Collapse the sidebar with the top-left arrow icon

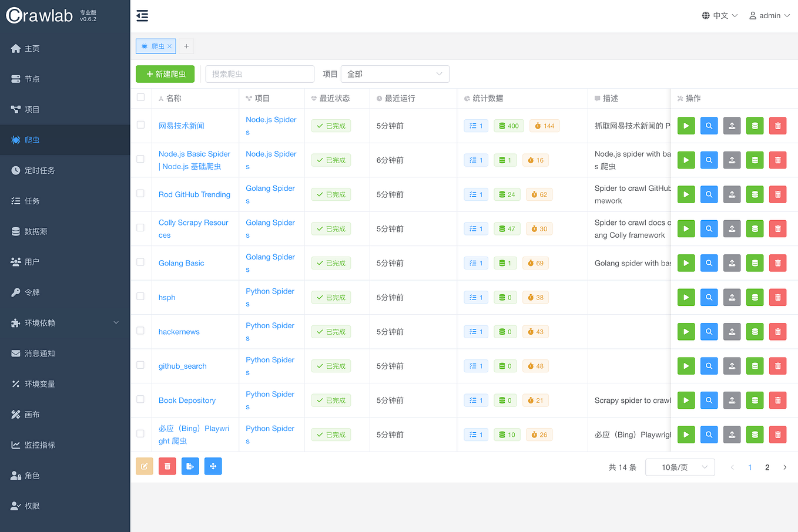pyautogui.click(x=142, y=16)
